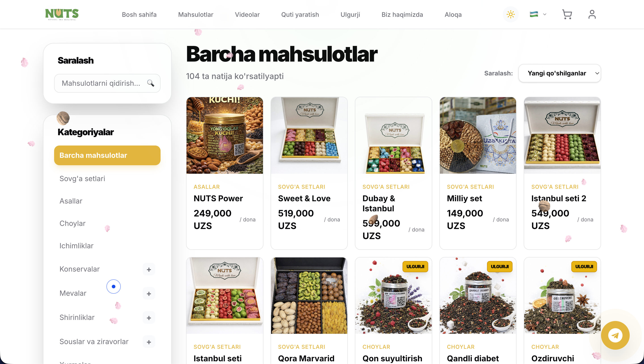Open the shopping cart
644x364 pixels.
tap(567, 14)
